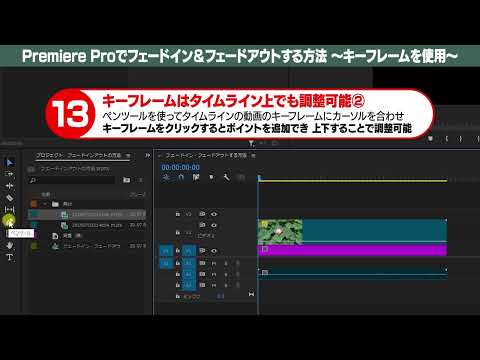Viewport: 480px width, 360px height.
Task: Click the fx badge on the audio clip
Action: coord(265,272)
